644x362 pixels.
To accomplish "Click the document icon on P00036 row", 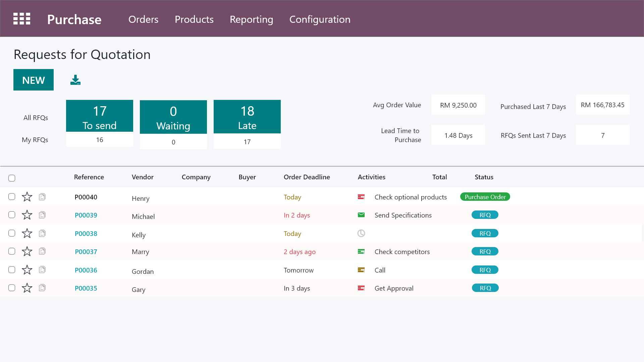I will (x=42, y=269).
